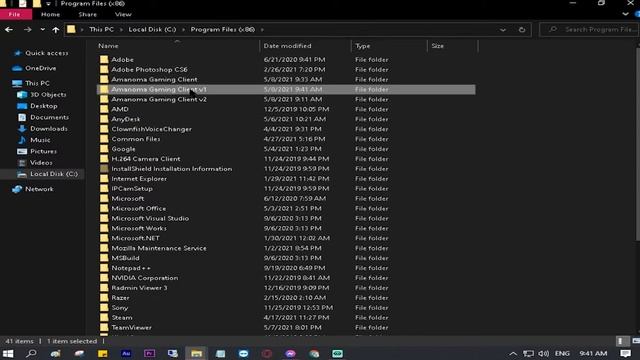The height and width of the screenshot is (360, 640).
Task: Switch to details view in status bar
Action: (620, 341)
